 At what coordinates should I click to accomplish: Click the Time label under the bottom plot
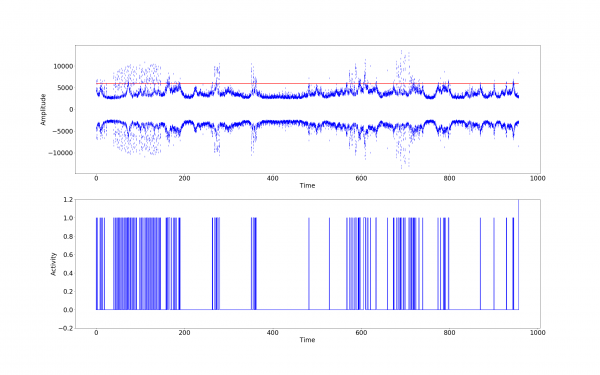pos(307,340)
